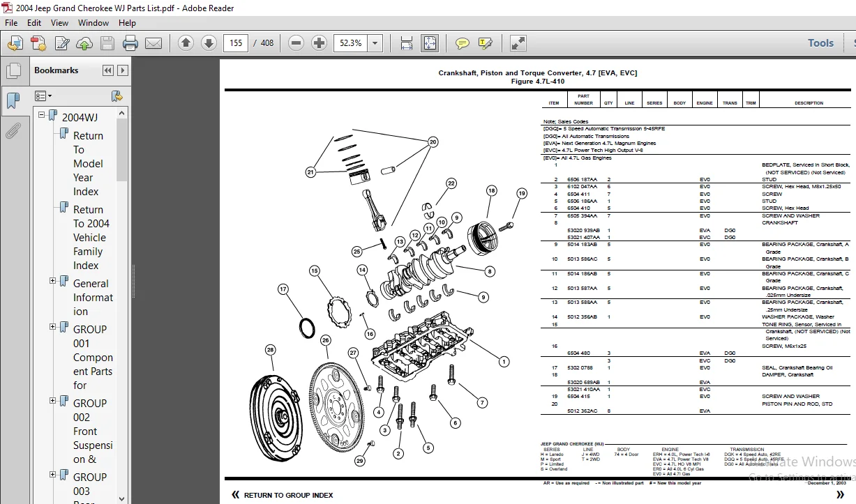Select GROUP 001 Component Parts bookmark
The height and width of the screenshot is (504, 856).
pos(93,358)
